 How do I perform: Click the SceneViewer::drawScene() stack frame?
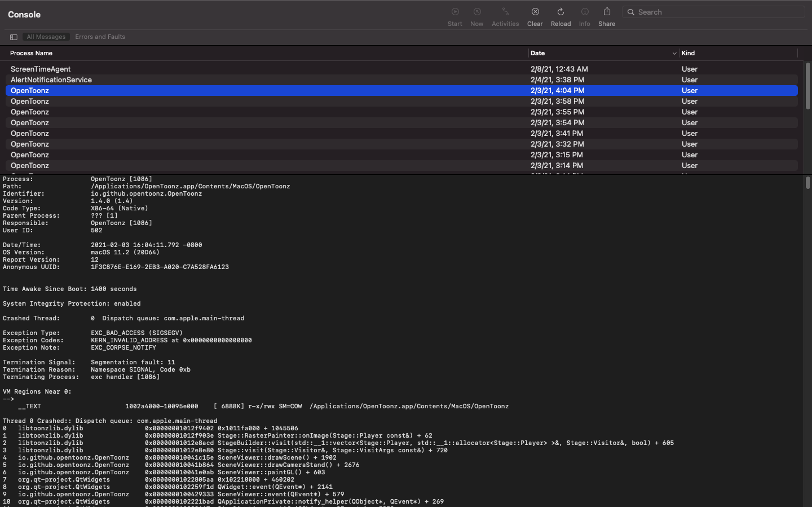coord(170,458)
